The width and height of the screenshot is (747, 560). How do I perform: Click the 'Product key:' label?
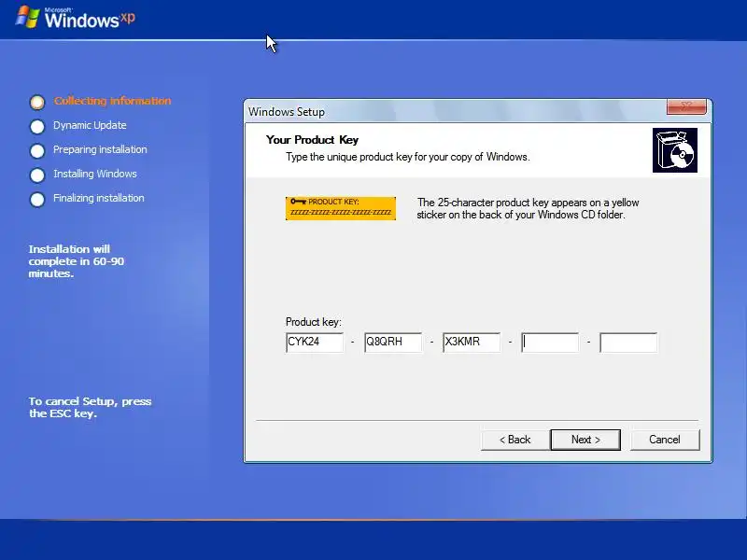coord(314,322)
